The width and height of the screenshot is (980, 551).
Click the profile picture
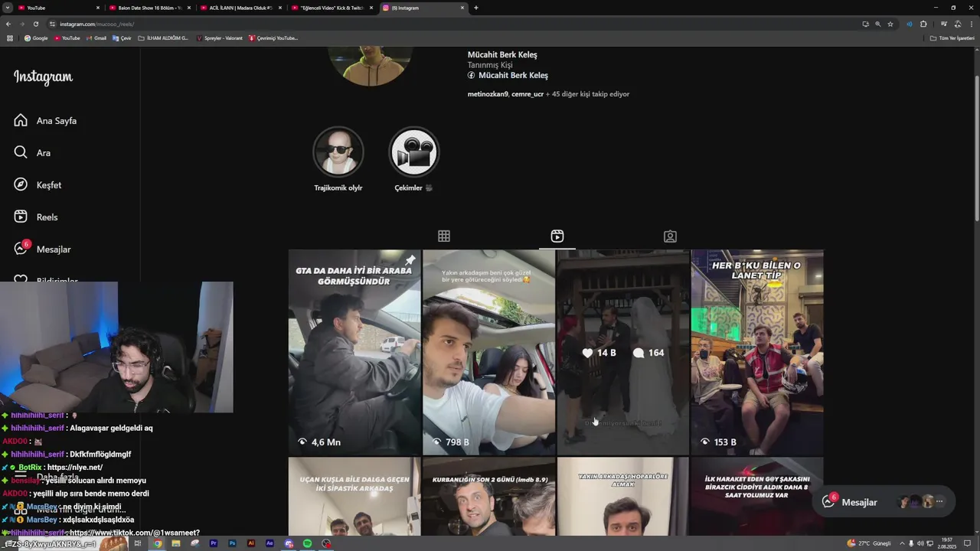(x=371, y=65)
